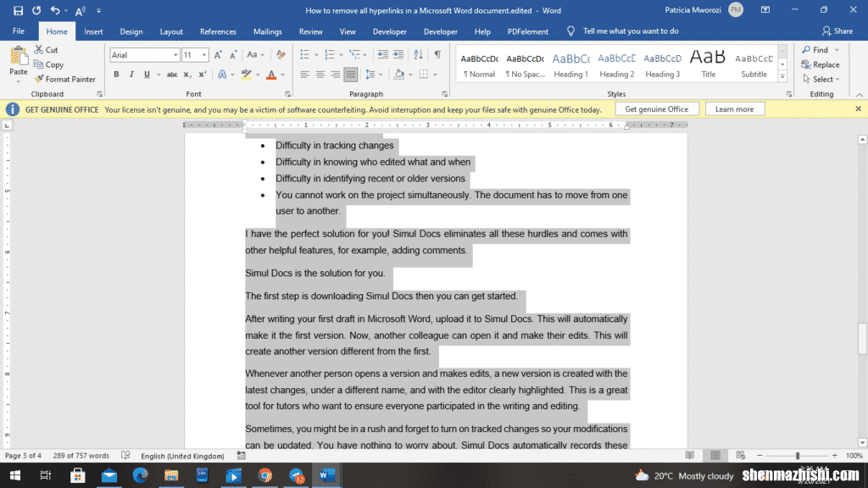Image resolution: width=868 pixels, height=488 pixels.
Task: Click the Learn more button
Action: coord(735,109)
